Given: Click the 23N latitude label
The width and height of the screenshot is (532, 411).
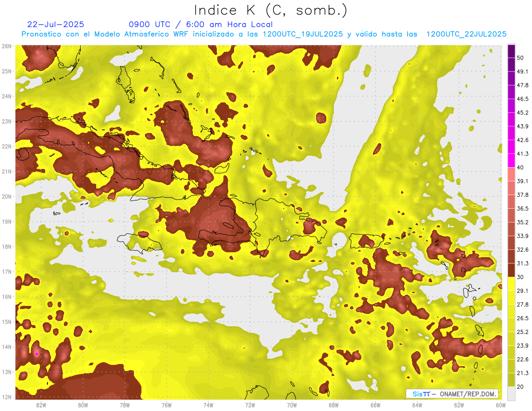Looking at the screenshot, I should (x=6, y=121).
